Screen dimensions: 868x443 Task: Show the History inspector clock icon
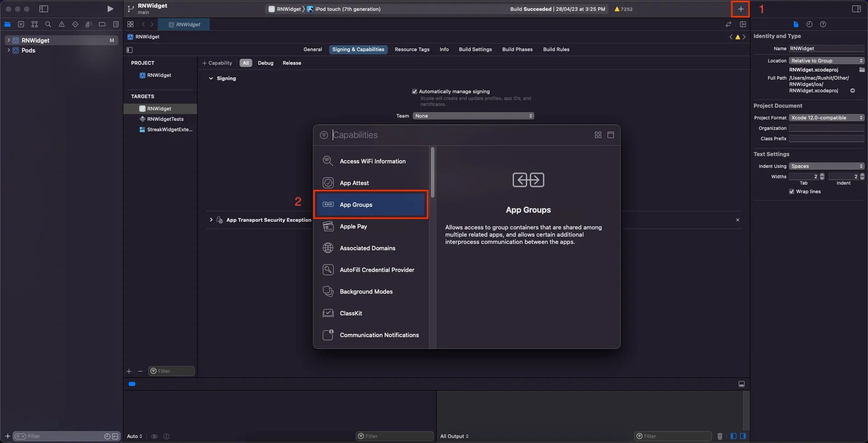coord(809,24)
